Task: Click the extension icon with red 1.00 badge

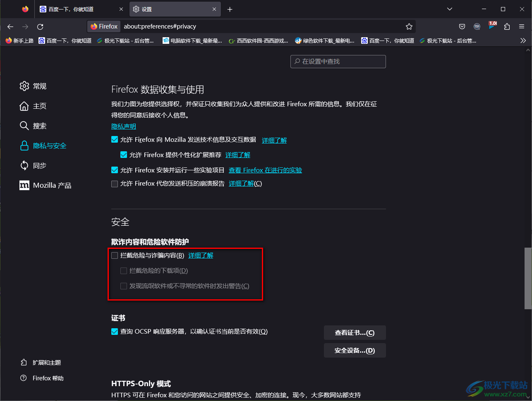Action: (x=492, y=26)
